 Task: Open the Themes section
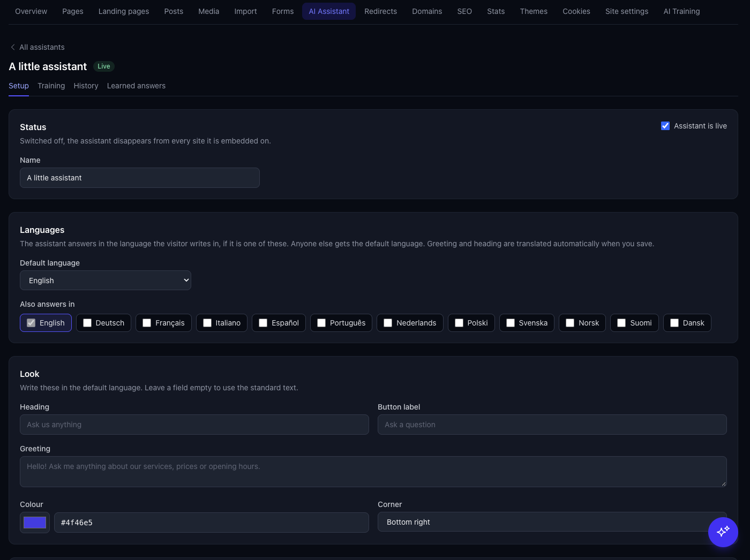pos(534,11)
